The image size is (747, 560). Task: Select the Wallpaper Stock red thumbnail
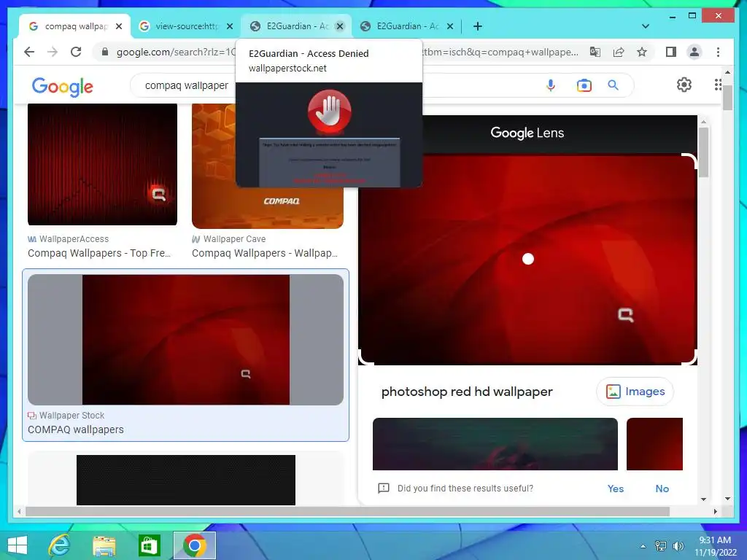click(186, 340)
